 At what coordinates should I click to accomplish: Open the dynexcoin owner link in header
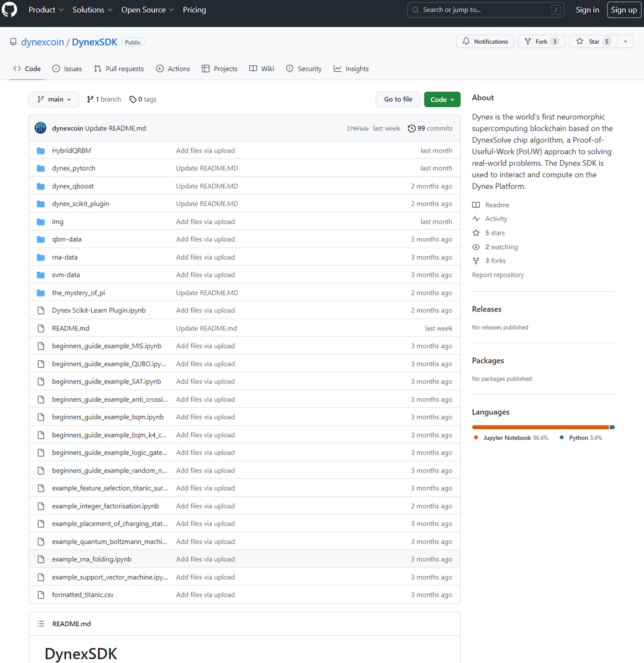(43, 42)
